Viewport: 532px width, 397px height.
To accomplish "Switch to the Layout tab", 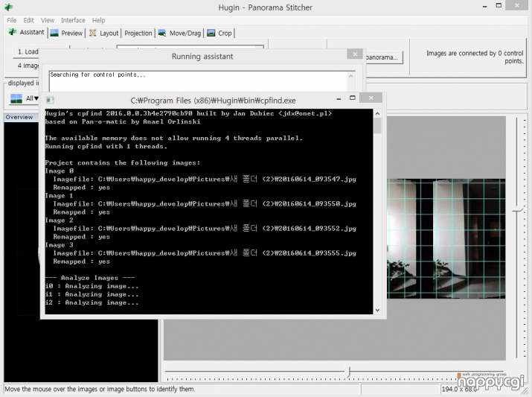I will [104, 33].
